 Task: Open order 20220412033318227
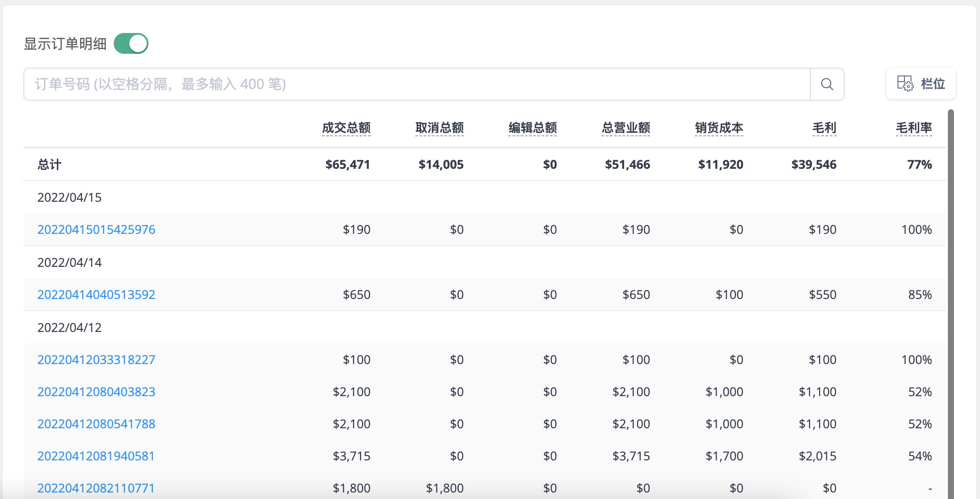[96, 360]
